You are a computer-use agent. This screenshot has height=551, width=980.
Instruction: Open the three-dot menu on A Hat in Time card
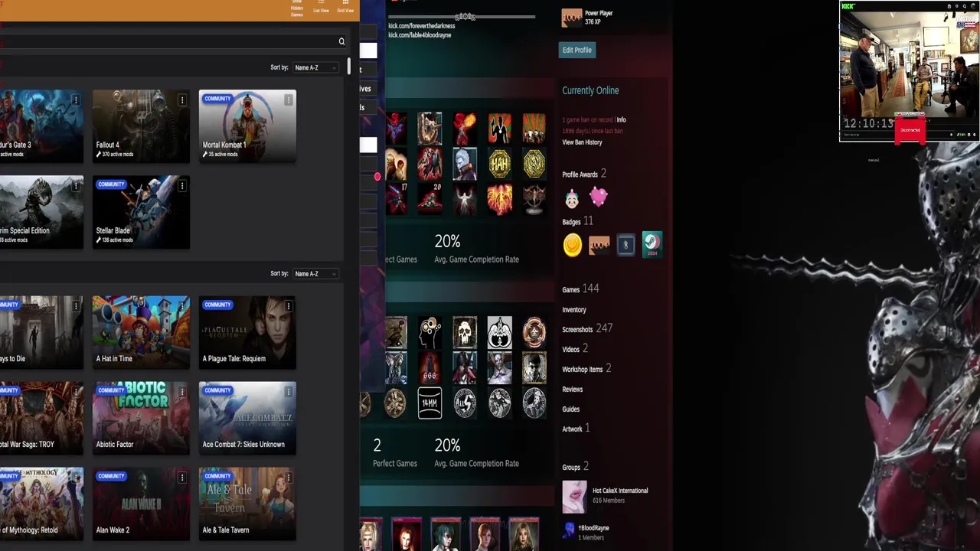pos(181,306)
